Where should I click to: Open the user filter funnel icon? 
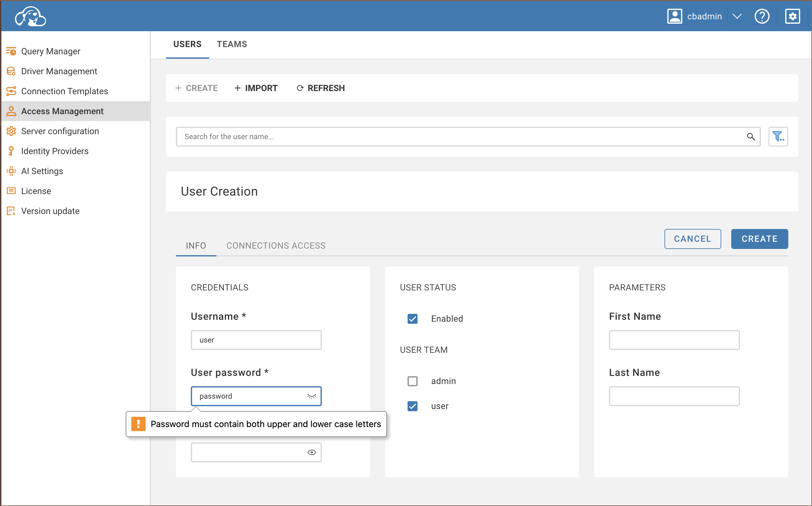[x=778, y=137]
